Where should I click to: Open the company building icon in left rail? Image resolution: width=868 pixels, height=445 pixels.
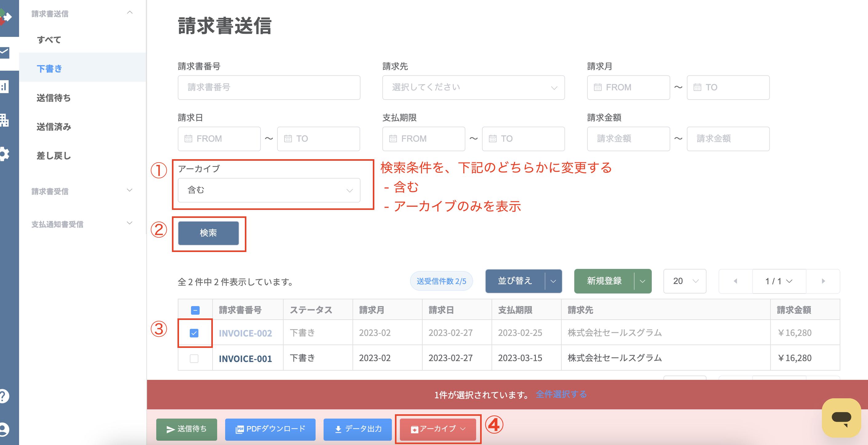click(x=4, y=120)
